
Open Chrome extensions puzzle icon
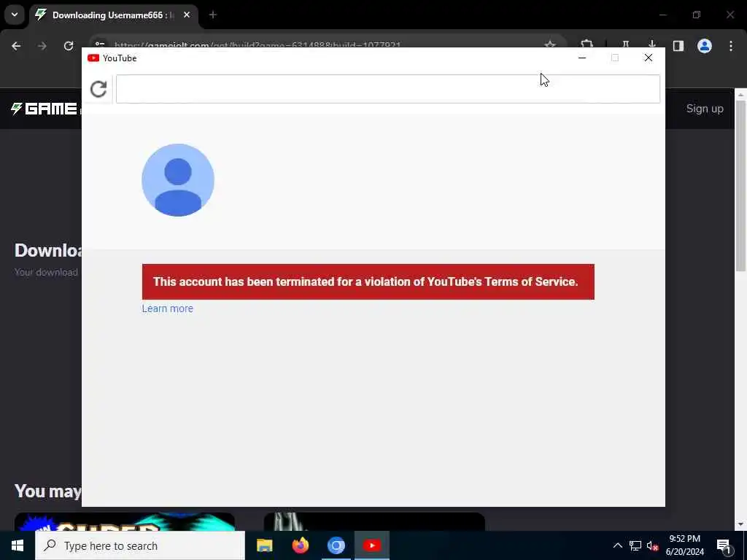(x=587, y=44)
